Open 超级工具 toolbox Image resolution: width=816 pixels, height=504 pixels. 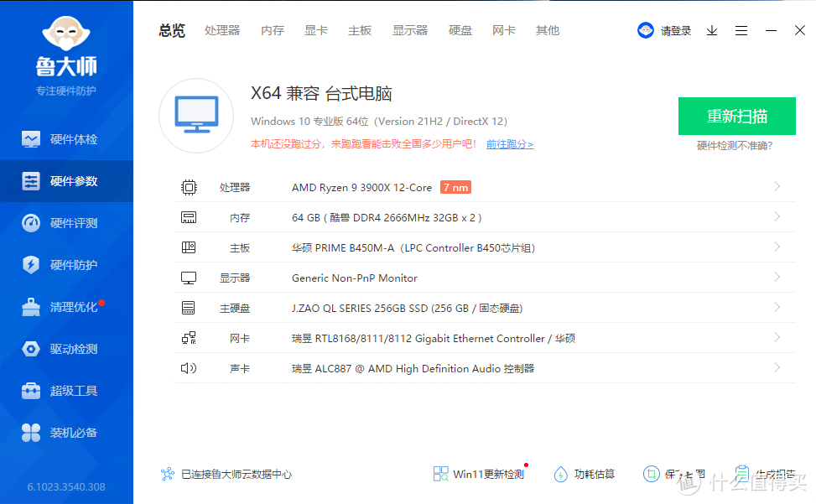(66, 391)
